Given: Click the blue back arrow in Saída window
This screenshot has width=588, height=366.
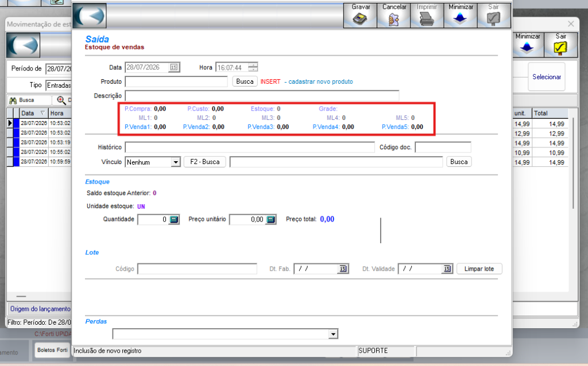Looking at the screenshot, I should point(90,15).
